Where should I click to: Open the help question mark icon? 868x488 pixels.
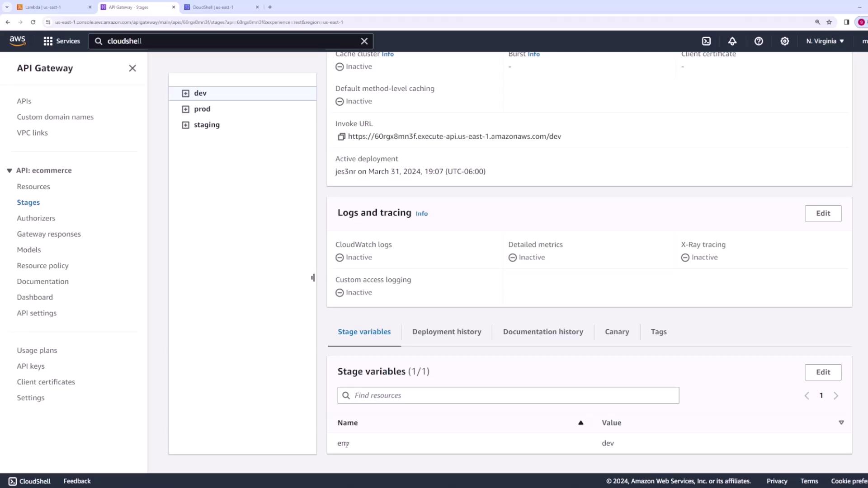click(x=759, y=41)
